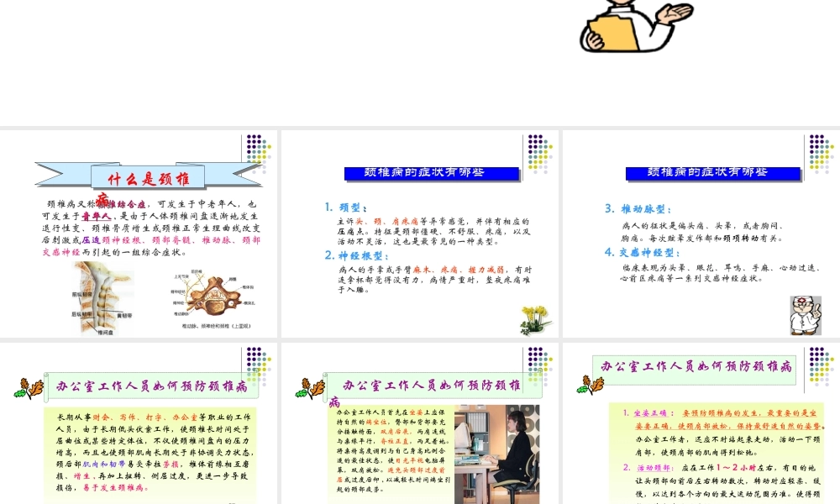Viewport: 840px width, 504px height.
Task: Click the caption 椎动脉、脊神经和脊椎（上面观）
Action: (x=217, y=326)
